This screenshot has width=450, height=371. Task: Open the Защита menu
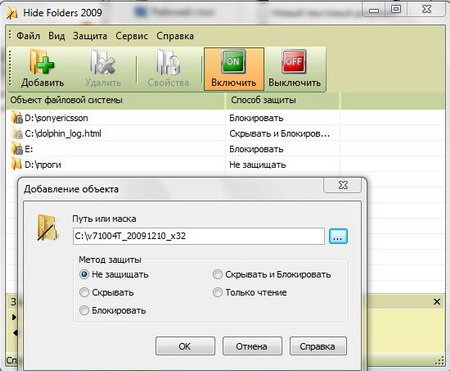pyautogui.click(x=90, y=36)
